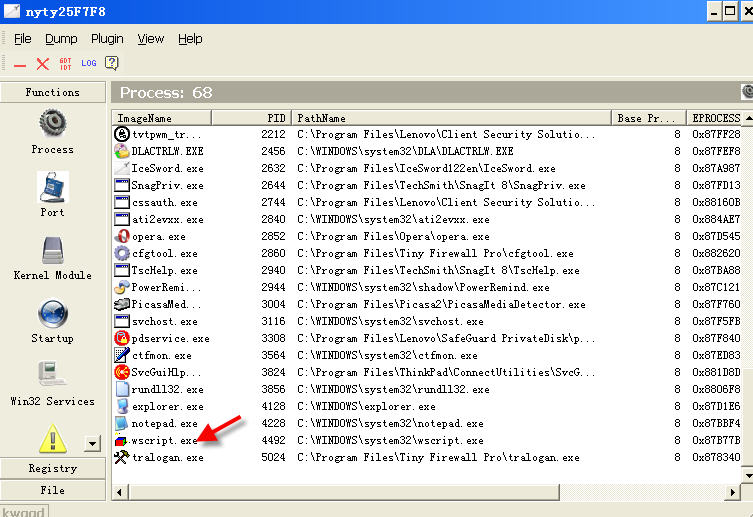Screen dimensions: 753x517
Task: Click the vertical scrollbar down arrow
Action: coord(748,476)
